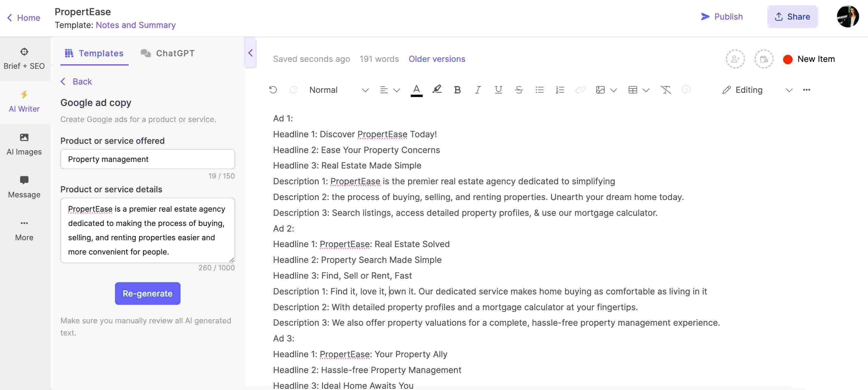
Task: Click the Re-generate button
Action: (x=147, y=293)
